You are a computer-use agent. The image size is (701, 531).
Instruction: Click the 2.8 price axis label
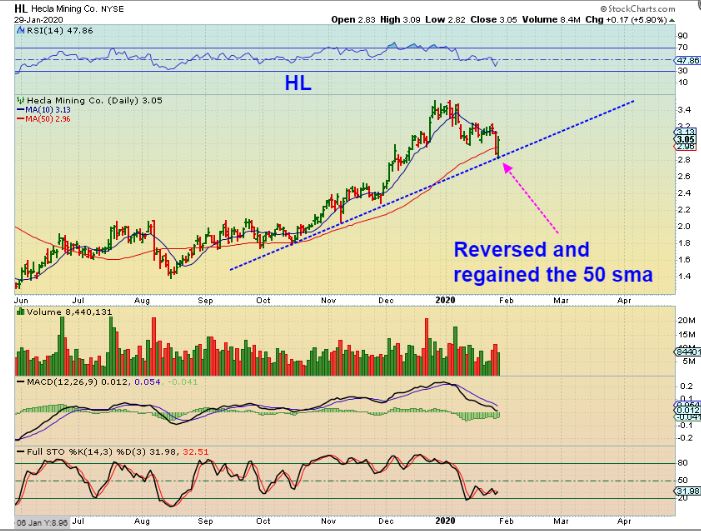[x=684, y=160]
